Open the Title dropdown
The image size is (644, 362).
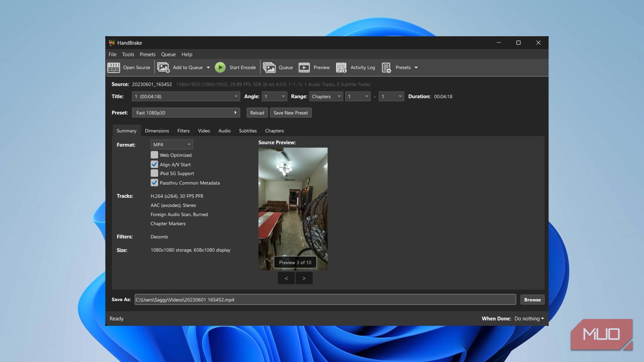click(186, 97)
